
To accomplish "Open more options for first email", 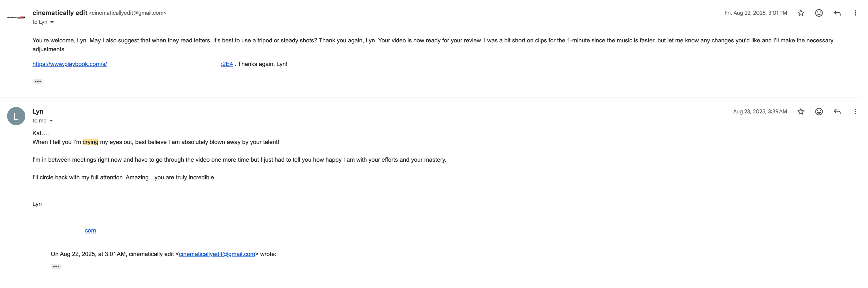I will [x=855, y=13].
